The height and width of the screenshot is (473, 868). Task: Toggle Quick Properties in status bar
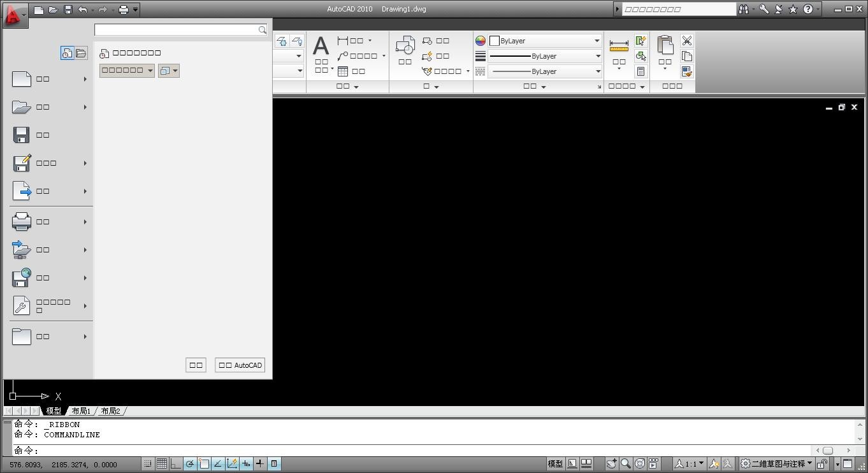[x=274, y=463]
